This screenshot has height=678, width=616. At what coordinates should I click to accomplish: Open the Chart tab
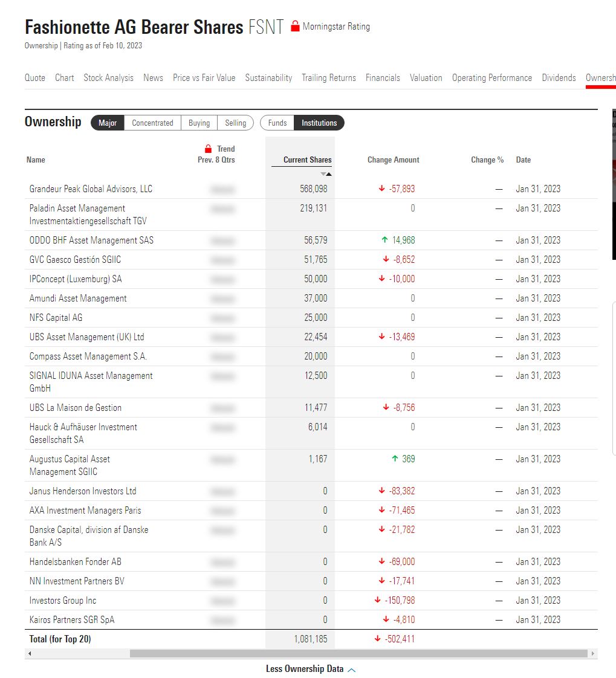[65, 78]
